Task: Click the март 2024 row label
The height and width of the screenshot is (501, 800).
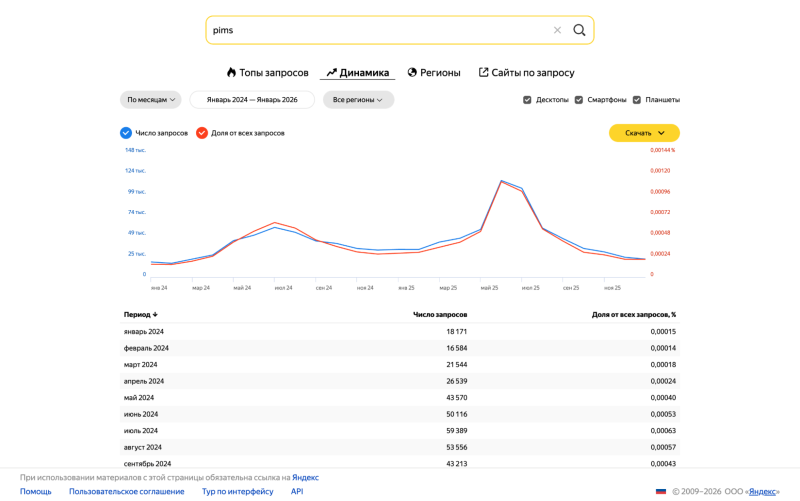Action: point(140,365)
